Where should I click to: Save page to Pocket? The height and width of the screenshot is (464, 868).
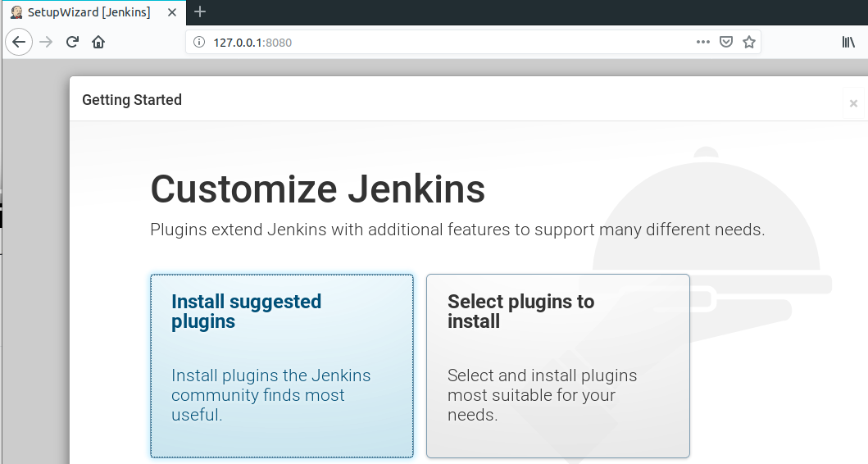tap(726, 42)
